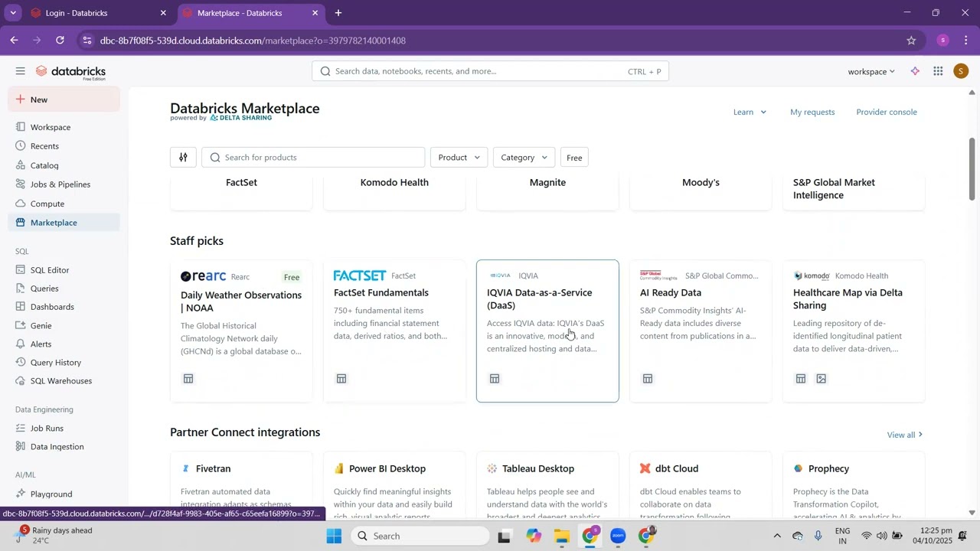Switch to the Login - Databricks browser tab
Screen dimensions: 980x551
coord(100,13)
